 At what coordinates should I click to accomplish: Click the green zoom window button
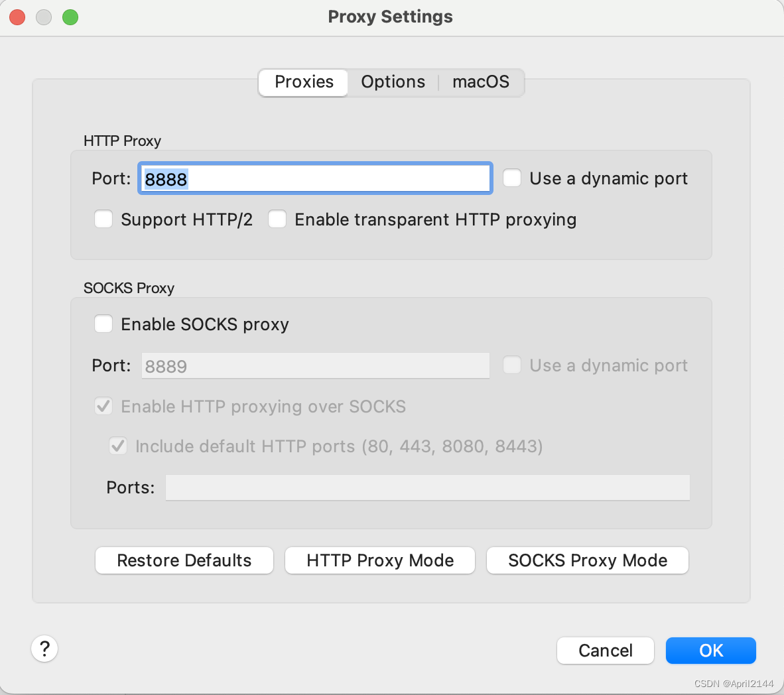click(x=70, y=17)
